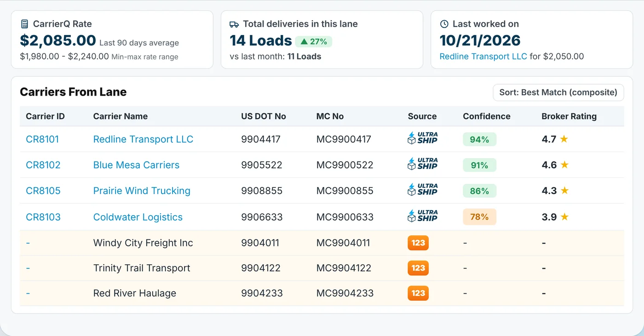Open the Prairie Wind Trucking profile link

142,191
